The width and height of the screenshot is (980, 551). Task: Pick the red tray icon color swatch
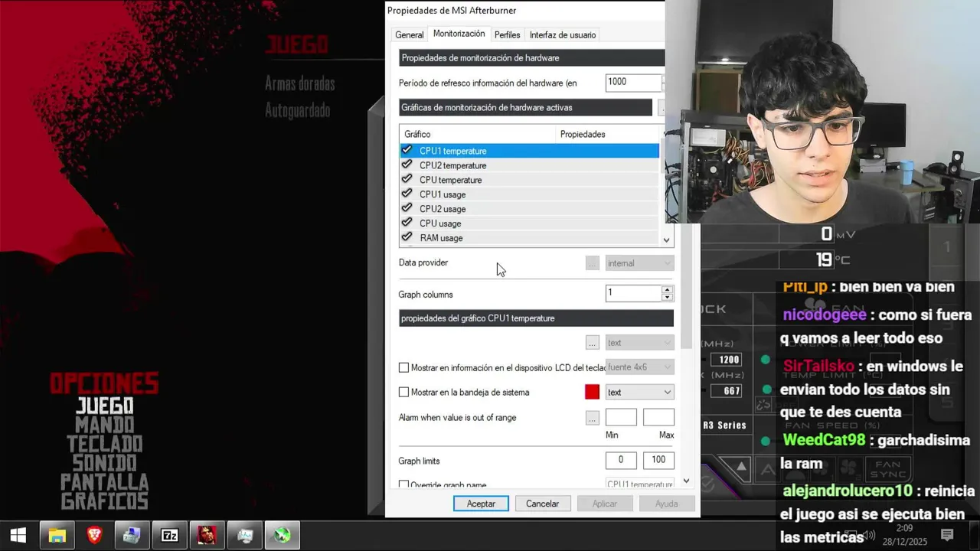592,392
